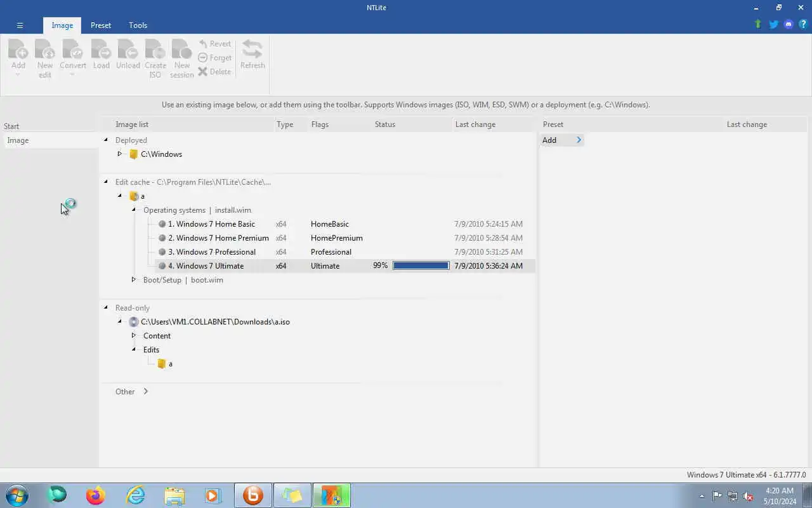Open the Twitter bird icon

click(x=773, y=24)
